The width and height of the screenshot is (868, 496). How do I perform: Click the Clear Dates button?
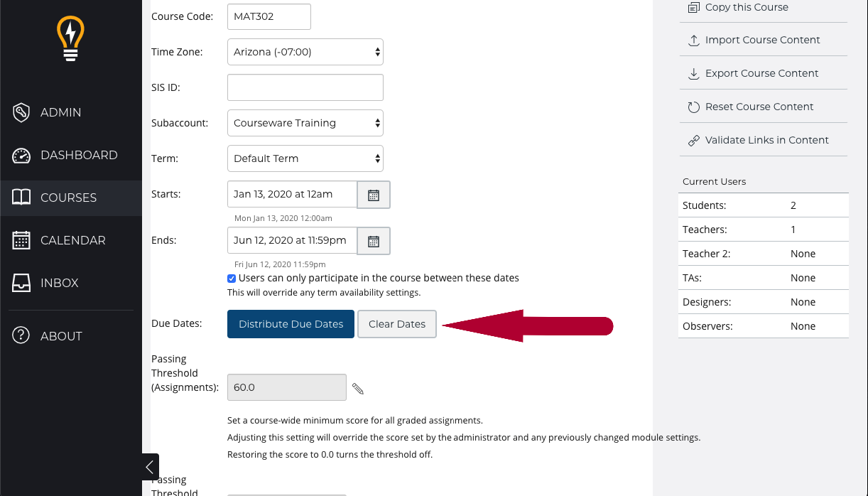click(x=397, y=324)
